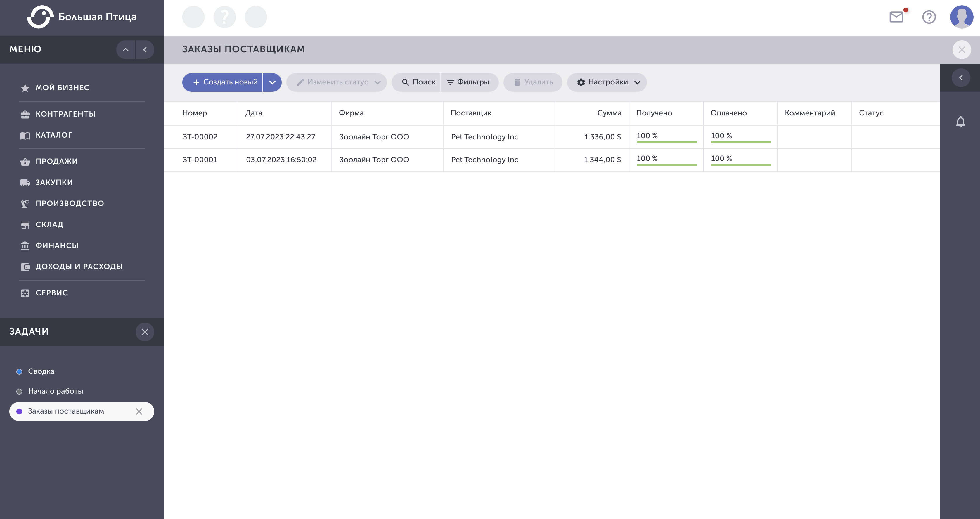
Task: Open Каталог menu section
Action: [54, 135]
